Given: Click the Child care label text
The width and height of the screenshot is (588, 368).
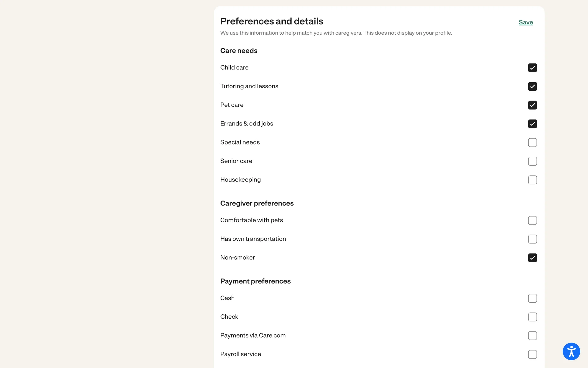Looking at the screenshot, I should pos(234,67).
